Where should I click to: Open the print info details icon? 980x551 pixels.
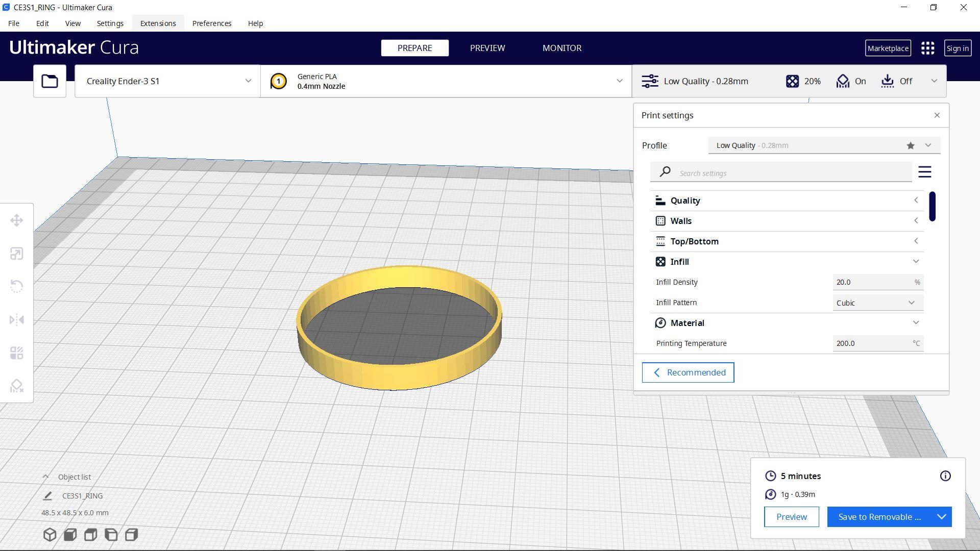(945, 476)
